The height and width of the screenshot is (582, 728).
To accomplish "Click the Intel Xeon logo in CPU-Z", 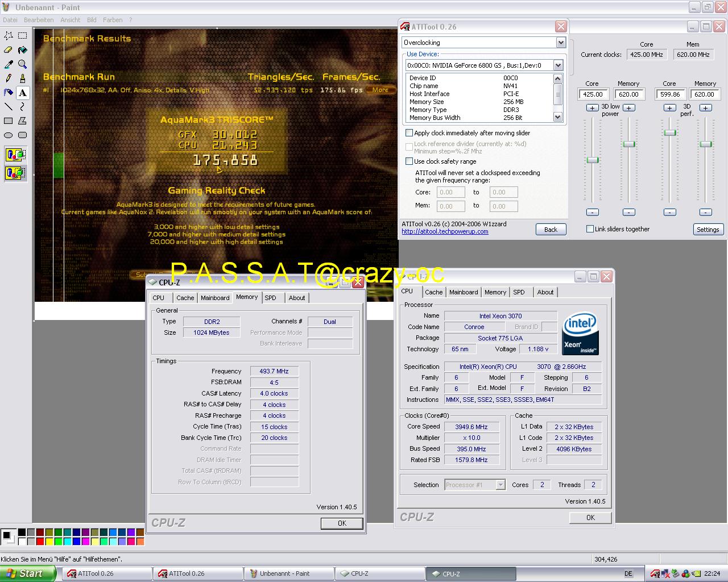I will (580, 334).
